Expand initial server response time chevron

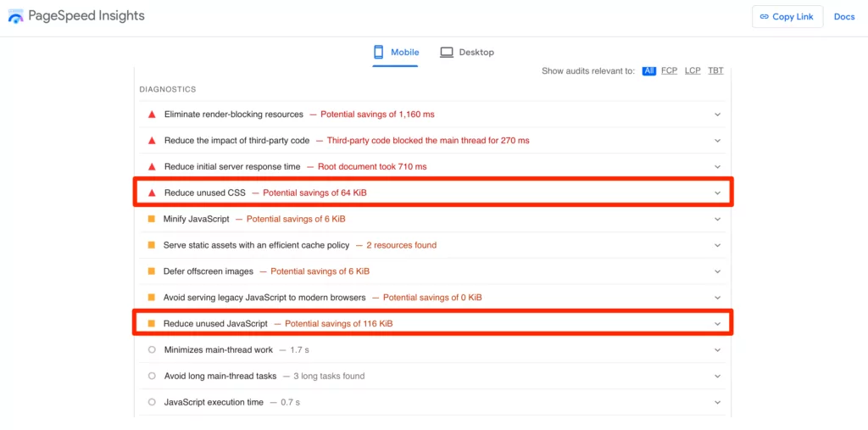click(717, 167)
